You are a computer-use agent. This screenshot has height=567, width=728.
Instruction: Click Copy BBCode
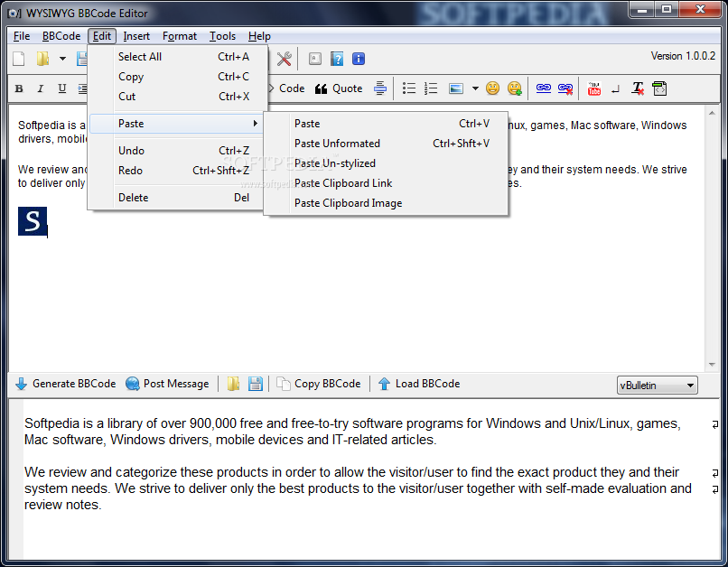tap(319, 384)
